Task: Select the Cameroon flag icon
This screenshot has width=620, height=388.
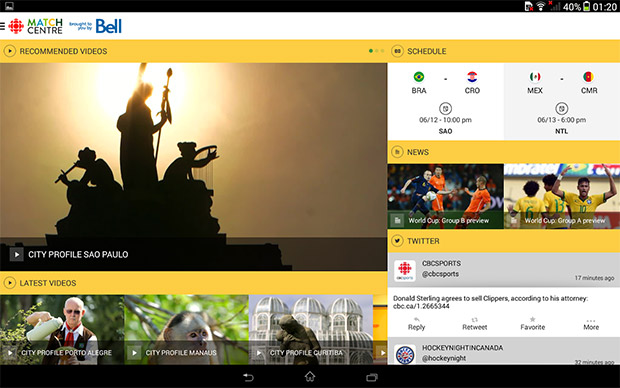Action: (x=588, y=76)
